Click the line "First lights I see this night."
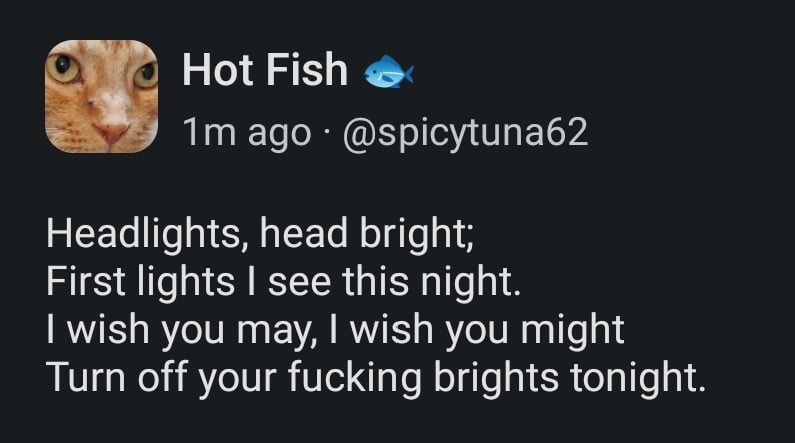The image size is (795, 443). point(284,281)
